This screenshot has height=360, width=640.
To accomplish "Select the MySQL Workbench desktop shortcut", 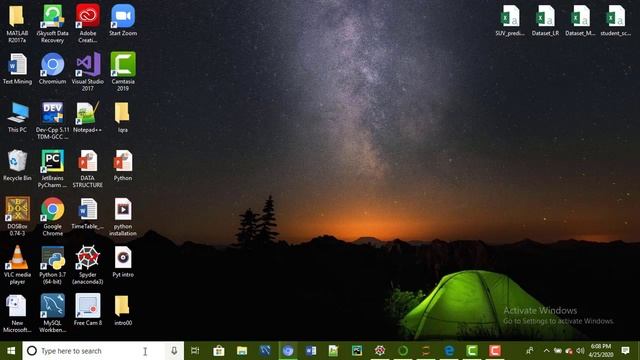I will click(x=52, y=306).
